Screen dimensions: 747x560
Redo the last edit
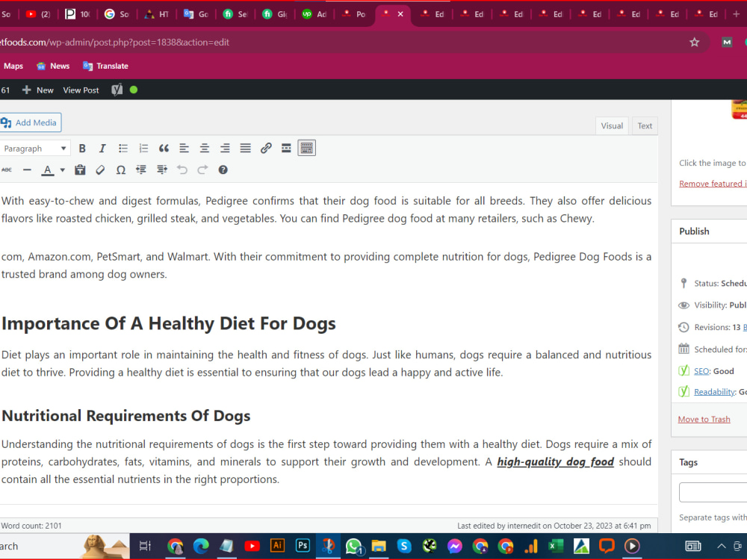click(202, 170)
